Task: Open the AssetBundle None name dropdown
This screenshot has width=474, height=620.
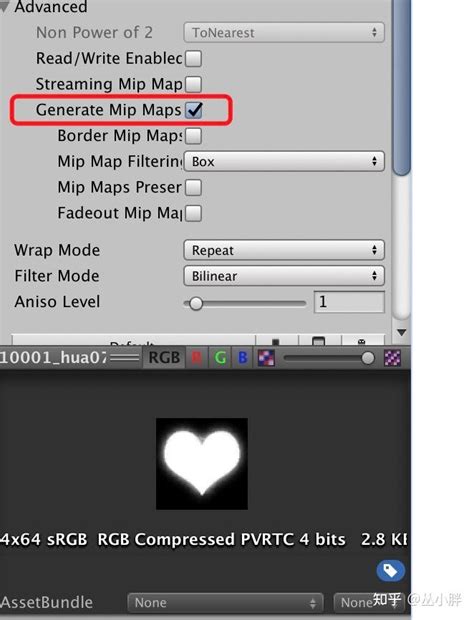Action: coord(225,603)
